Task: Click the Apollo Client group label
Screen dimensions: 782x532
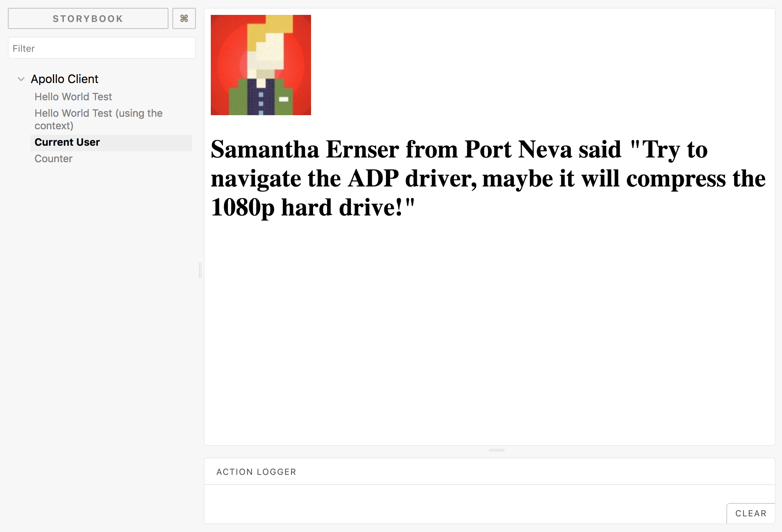Action: 65,79
